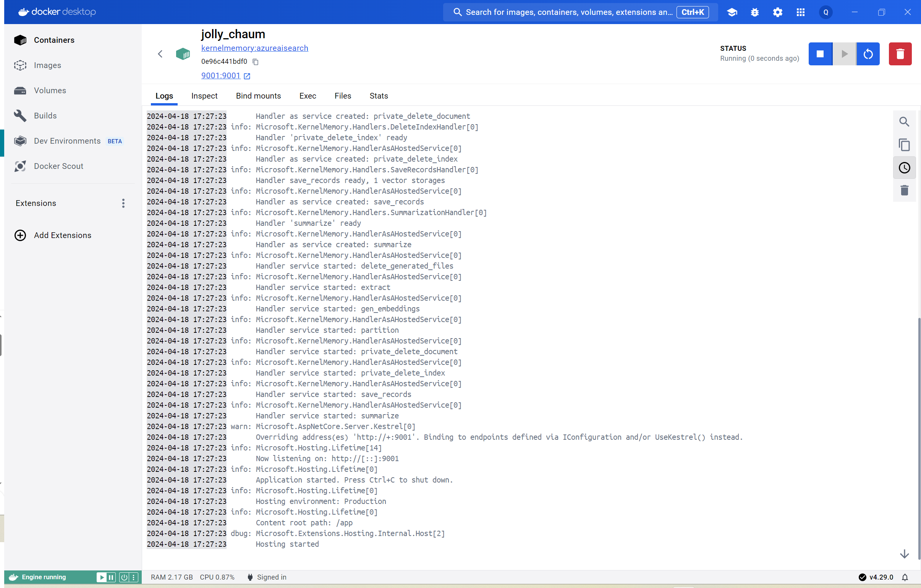Image resolution: width=921 pixels, height=588 pixels.
Task: Open Learning Center graduation cap icon
Action: (x=732, y=12)
